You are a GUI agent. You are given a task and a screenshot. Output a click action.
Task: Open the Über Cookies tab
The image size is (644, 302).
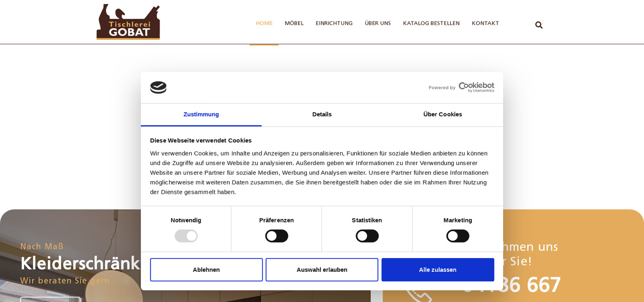443,115
